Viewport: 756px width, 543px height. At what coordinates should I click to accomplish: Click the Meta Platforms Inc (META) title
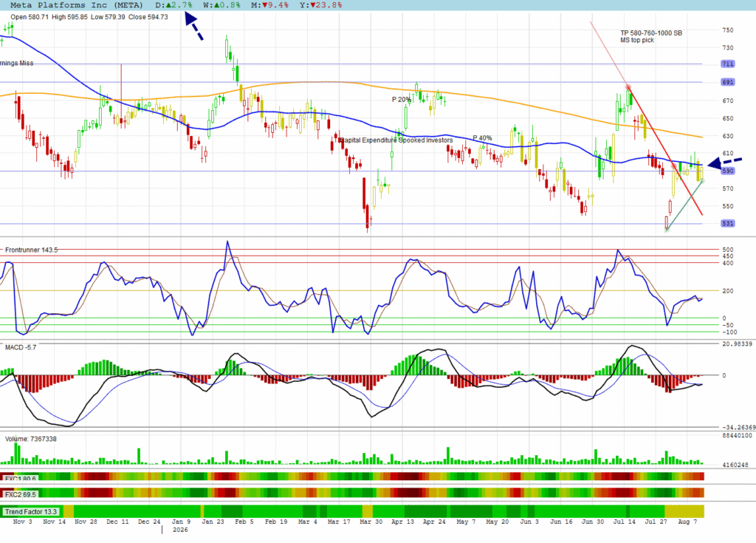(77, 5)
